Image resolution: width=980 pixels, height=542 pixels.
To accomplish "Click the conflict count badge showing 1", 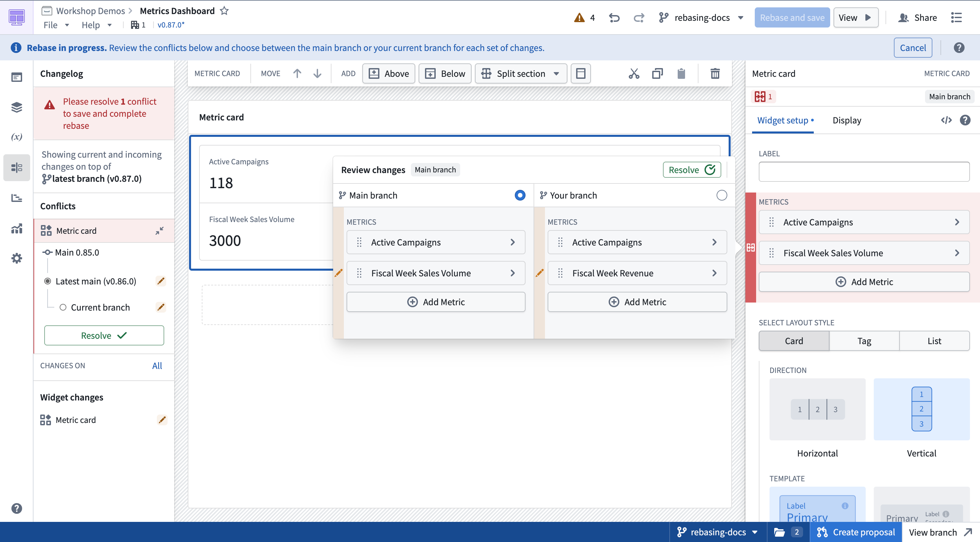I will [x=763, y=97].
